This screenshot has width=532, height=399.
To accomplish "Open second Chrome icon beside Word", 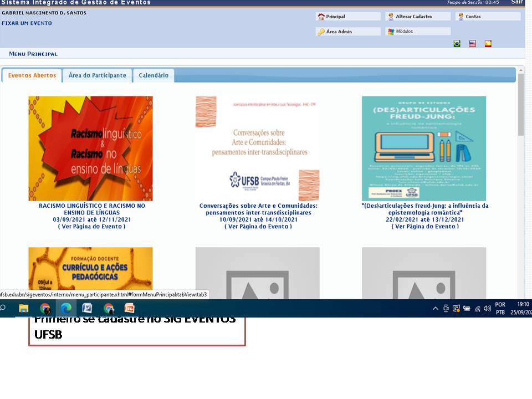I will point(109,309).
